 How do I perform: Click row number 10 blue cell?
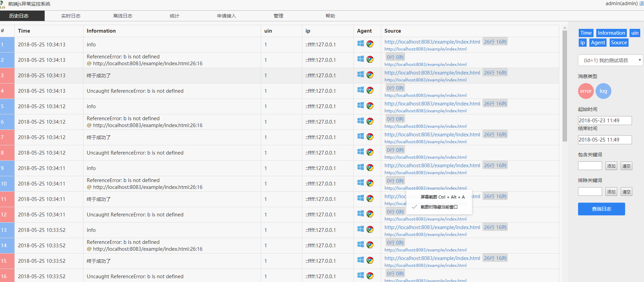pos(7,184)
